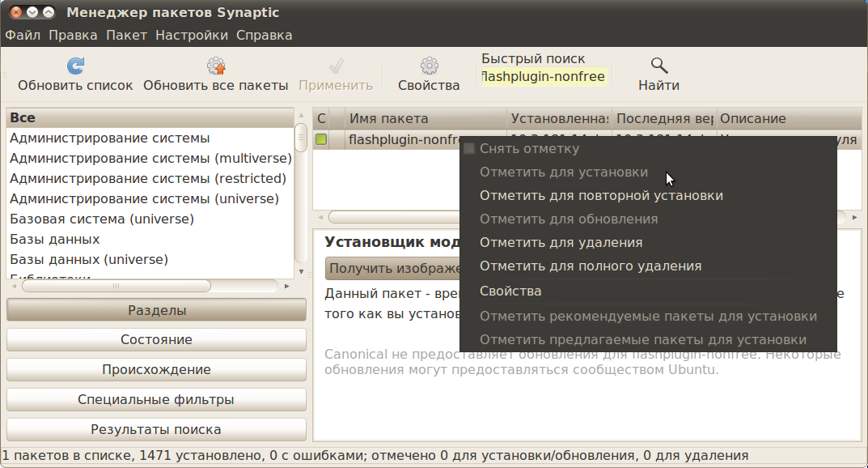
Task: Sort by 'Последняя версия' column header
Action: pyautogui.click(x=664, y=118)
